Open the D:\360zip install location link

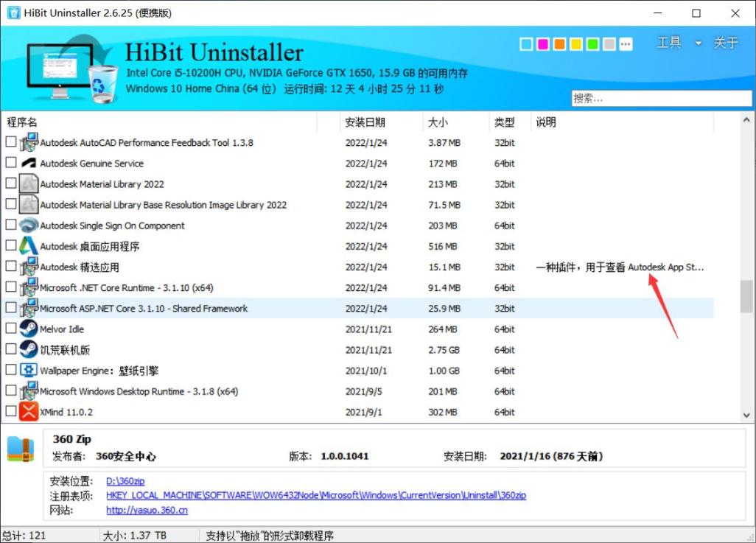[125, 481]
